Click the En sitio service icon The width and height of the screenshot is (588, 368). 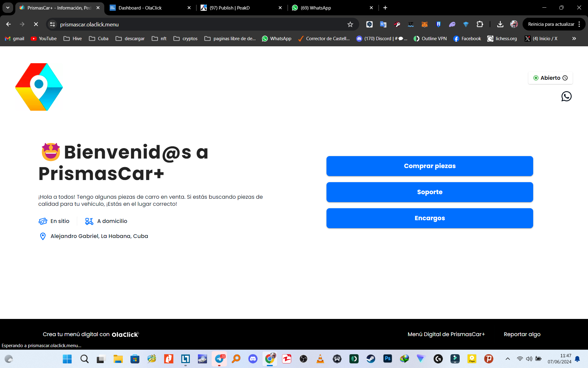click(43, 221)
